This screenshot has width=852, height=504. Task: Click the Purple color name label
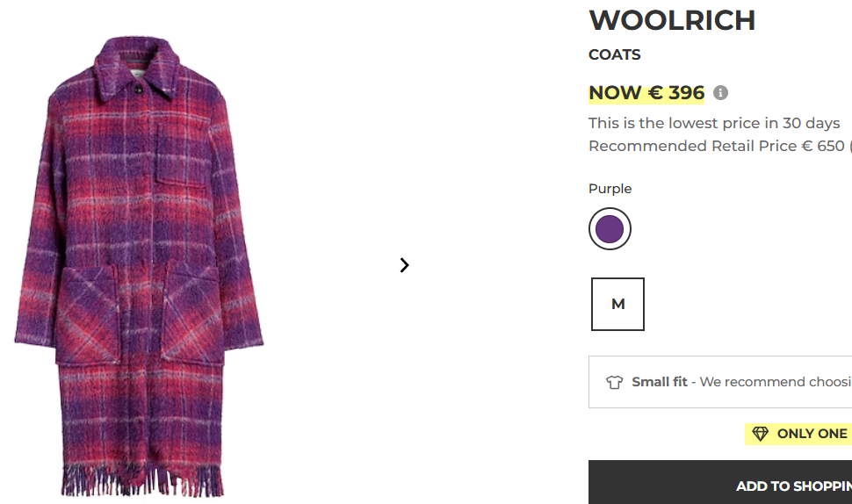(x=610, y=189)
